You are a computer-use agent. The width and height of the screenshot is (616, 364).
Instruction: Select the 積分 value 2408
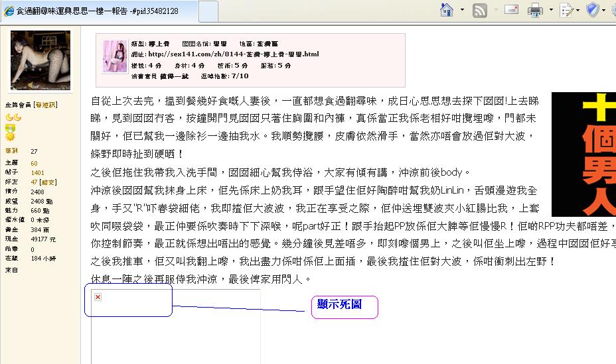tap(37, 192)
